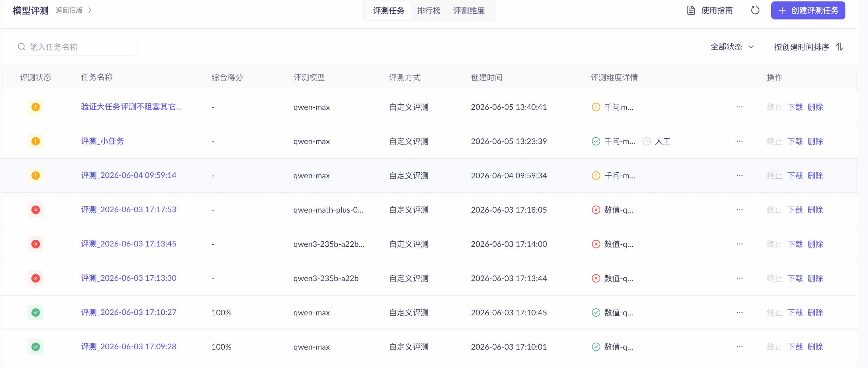Switch to 评测维度 tab
The width and height of the screenshot is (868, 368).
469,11
